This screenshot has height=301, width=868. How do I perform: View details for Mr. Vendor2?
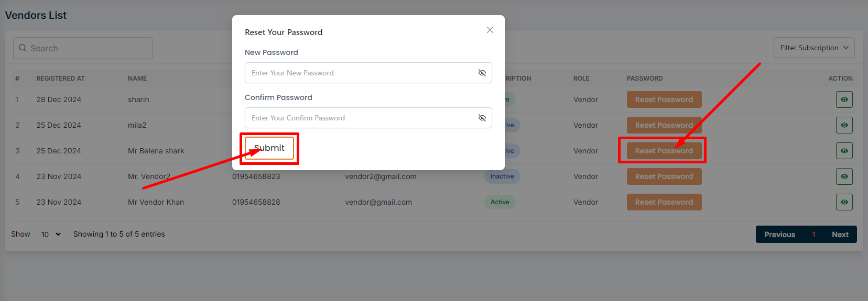844,176
